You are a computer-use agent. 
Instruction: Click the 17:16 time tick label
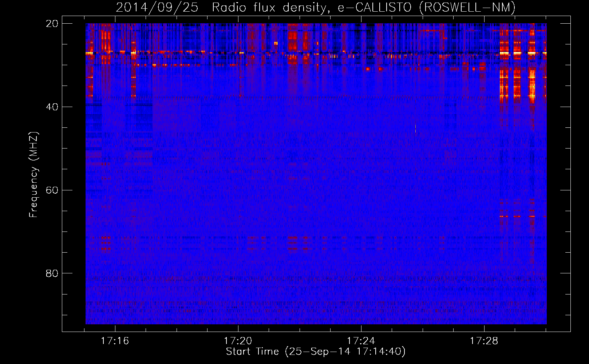(x=115, y=341)
